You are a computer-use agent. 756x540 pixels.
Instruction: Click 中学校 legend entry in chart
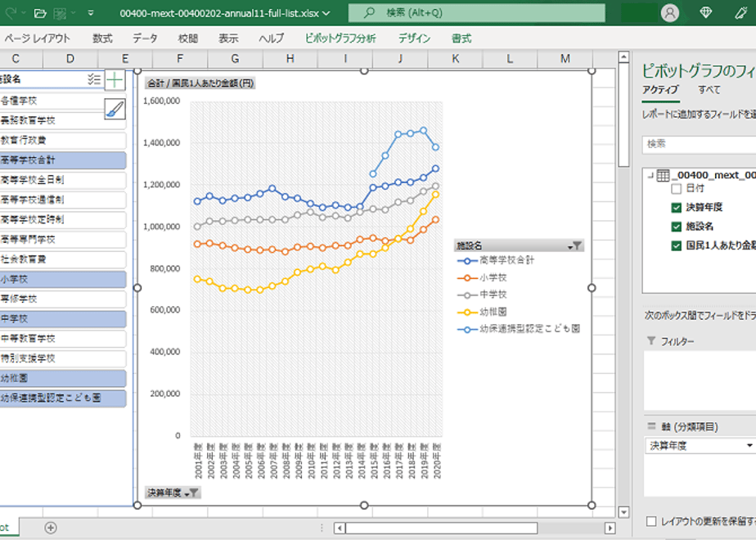482,295
